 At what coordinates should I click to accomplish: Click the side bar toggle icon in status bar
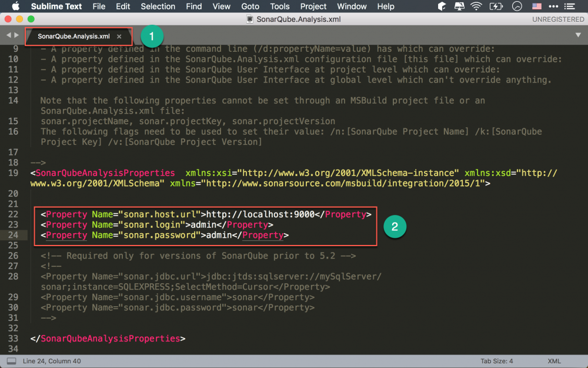pos(12,361)
